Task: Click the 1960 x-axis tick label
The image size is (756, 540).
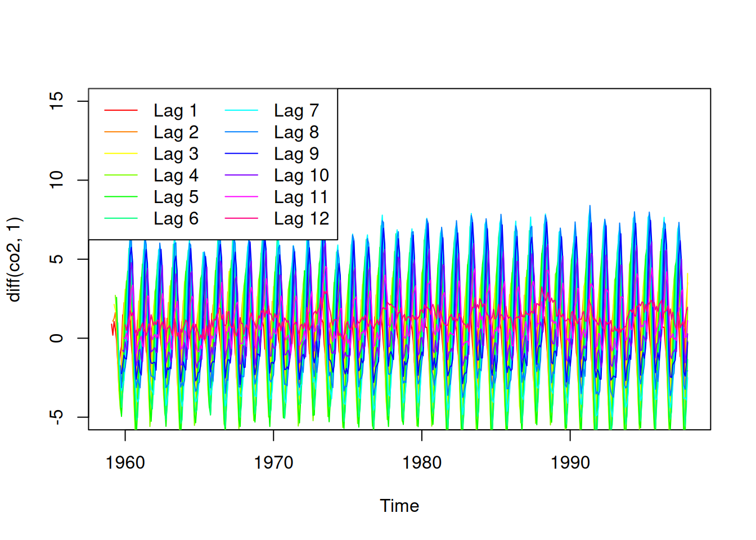Action: [x=125, y=463]
